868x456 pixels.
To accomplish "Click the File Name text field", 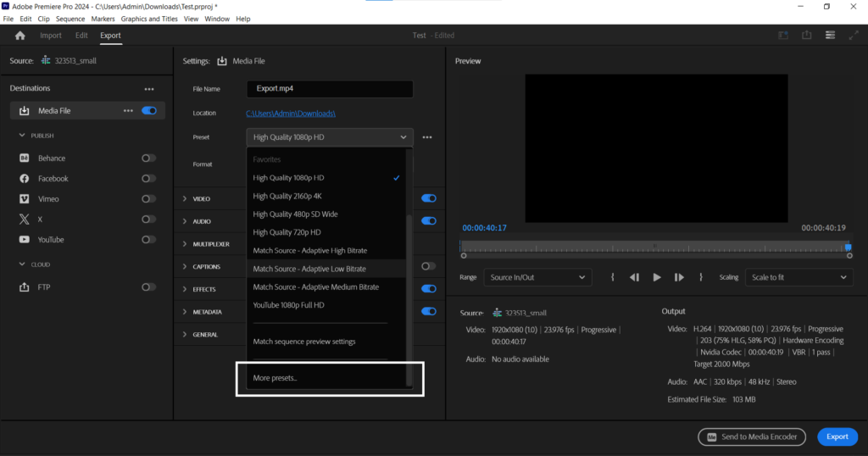I will (329, 89).
